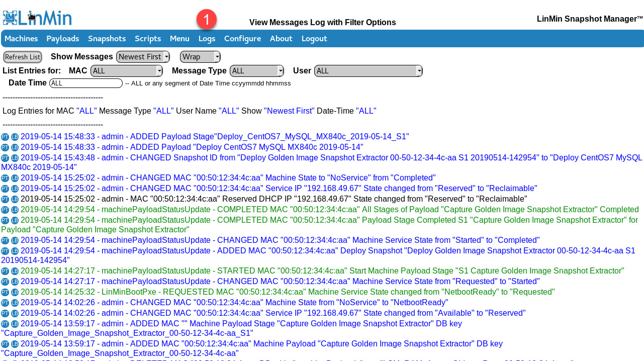Image resolution: width=644 pixels, height=361 pixels.
Task: Open the Wrap display mode dropdown
Action: [x=200, y=57]
